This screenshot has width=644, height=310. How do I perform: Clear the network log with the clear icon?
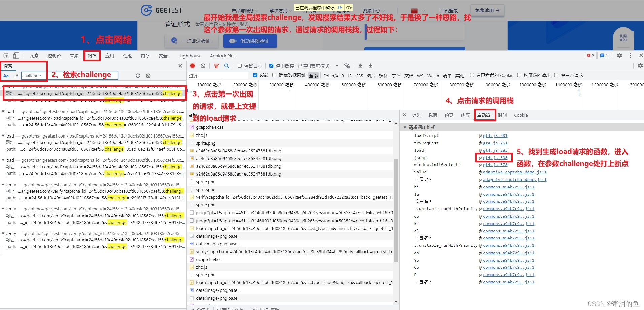203,66
